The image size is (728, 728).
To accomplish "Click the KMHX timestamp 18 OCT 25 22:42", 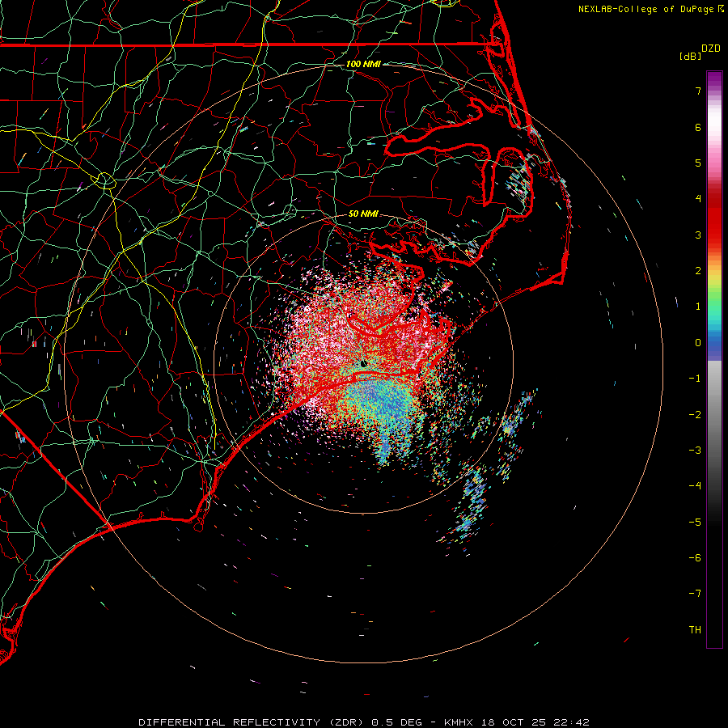I will [x=517, y=722].
